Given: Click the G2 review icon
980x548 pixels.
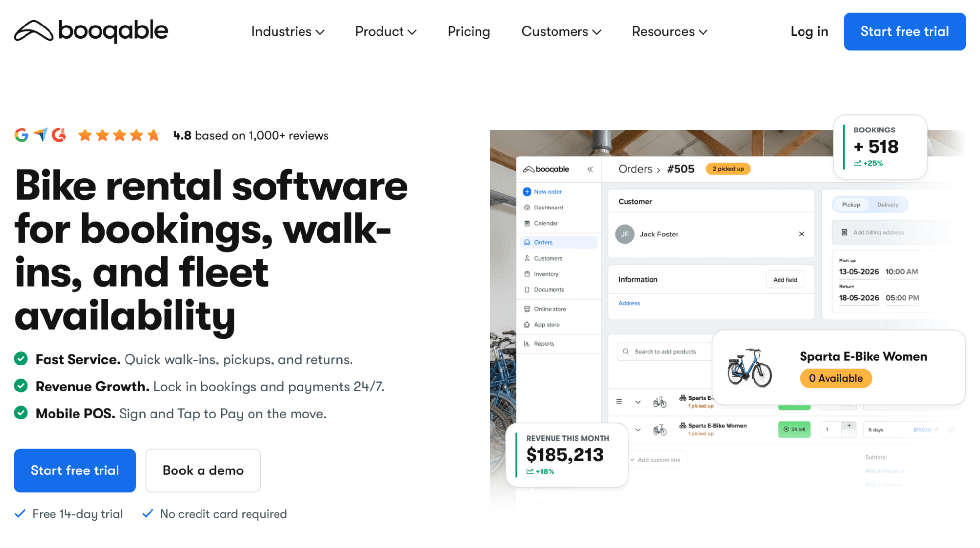Looking at the screenshot, I should [x=59, y=134].
